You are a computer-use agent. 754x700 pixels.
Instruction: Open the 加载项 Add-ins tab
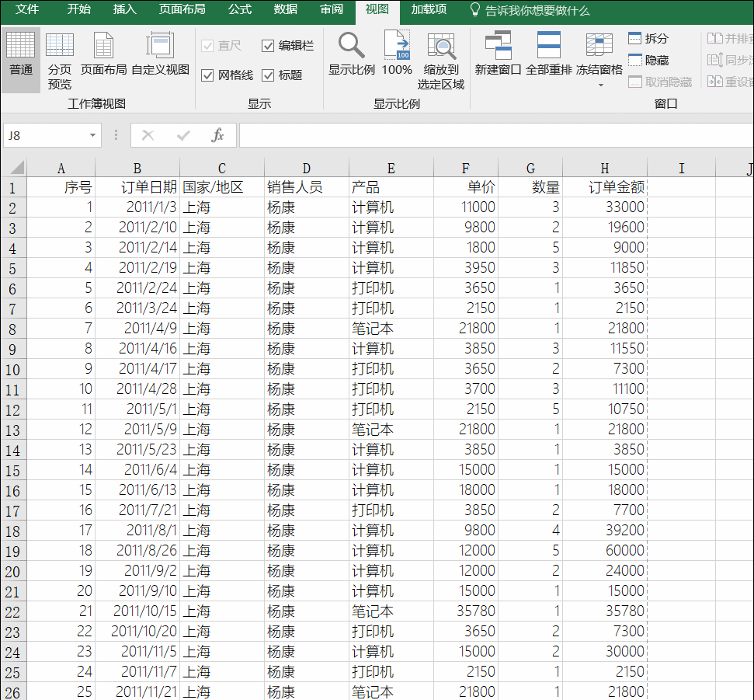pyautogui.click(x=429, y=9)
